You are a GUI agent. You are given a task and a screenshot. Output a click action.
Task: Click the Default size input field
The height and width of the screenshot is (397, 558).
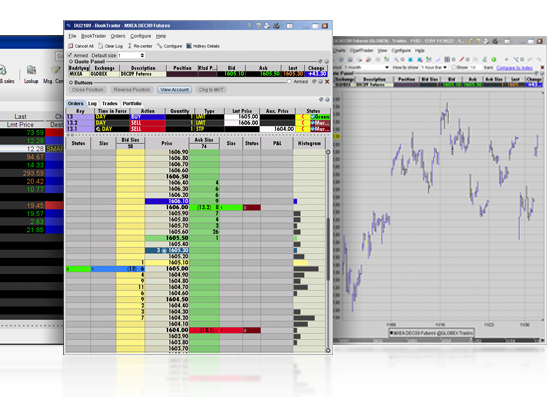tap(129, 55)
